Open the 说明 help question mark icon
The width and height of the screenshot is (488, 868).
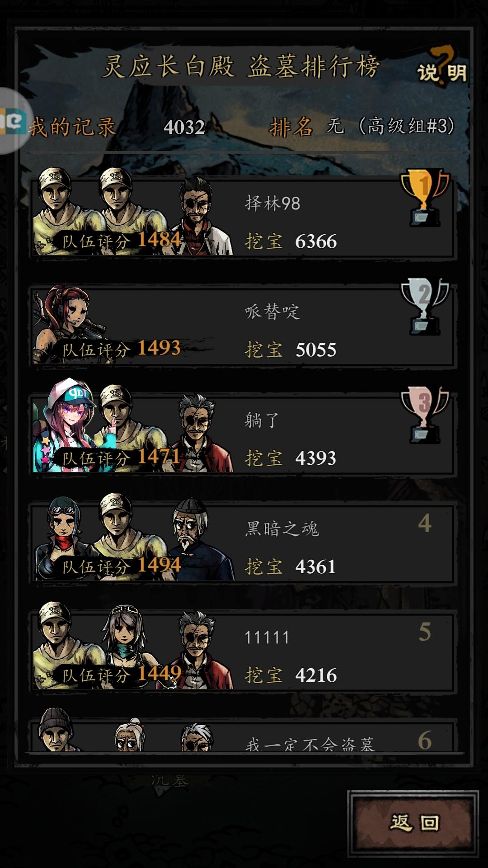[x=442, y=67]
